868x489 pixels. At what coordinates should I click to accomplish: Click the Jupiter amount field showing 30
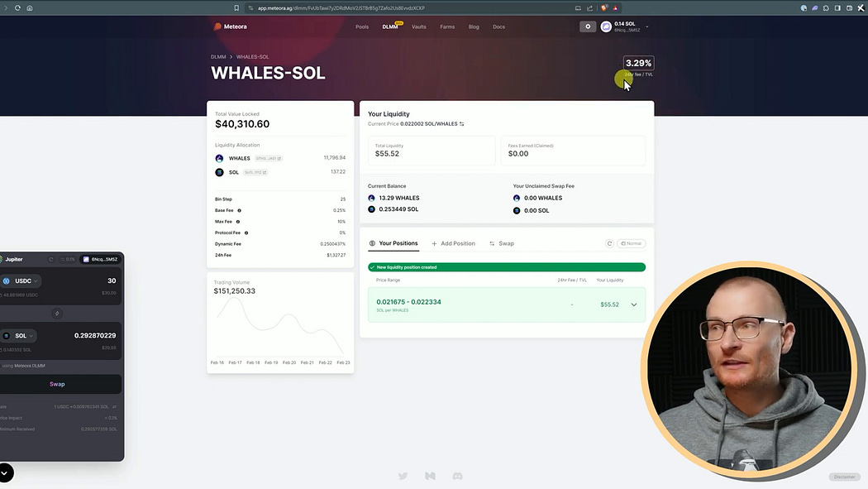tap(112, 280)
